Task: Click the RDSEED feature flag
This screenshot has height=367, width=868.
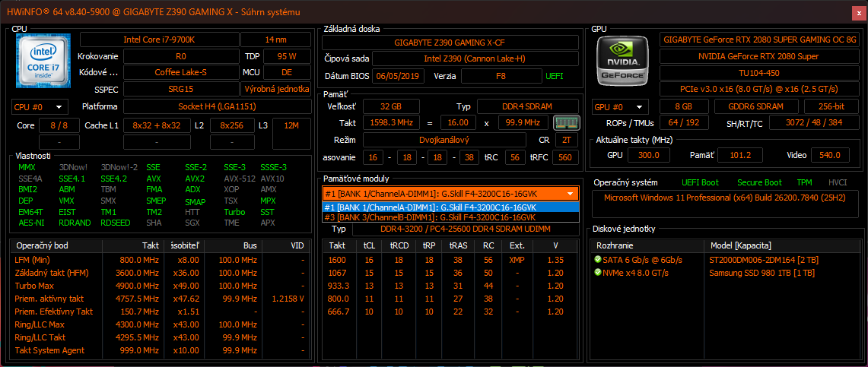Action: pyautogui.click(x=116, y=223)
